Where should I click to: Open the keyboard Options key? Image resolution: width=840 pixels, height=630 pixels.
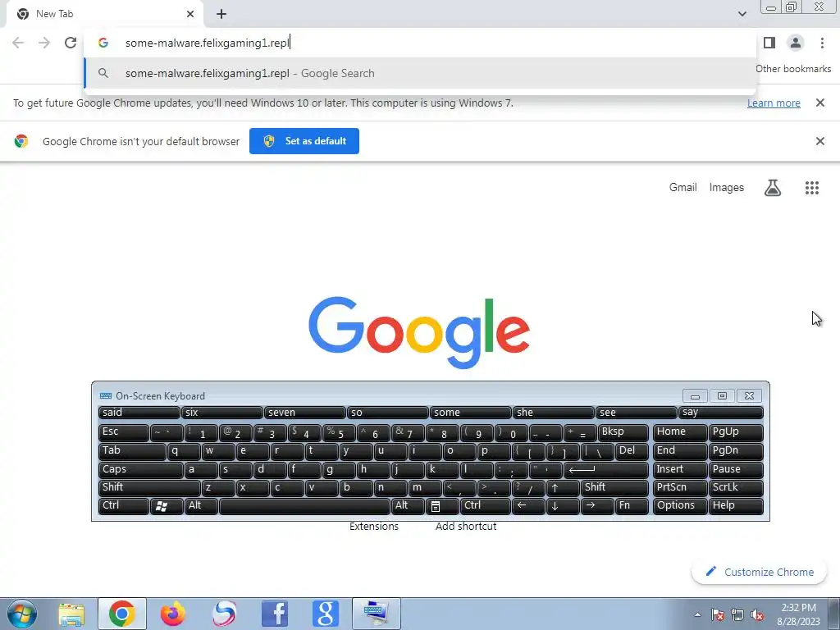pyautogui.click(x=679, y=505)
